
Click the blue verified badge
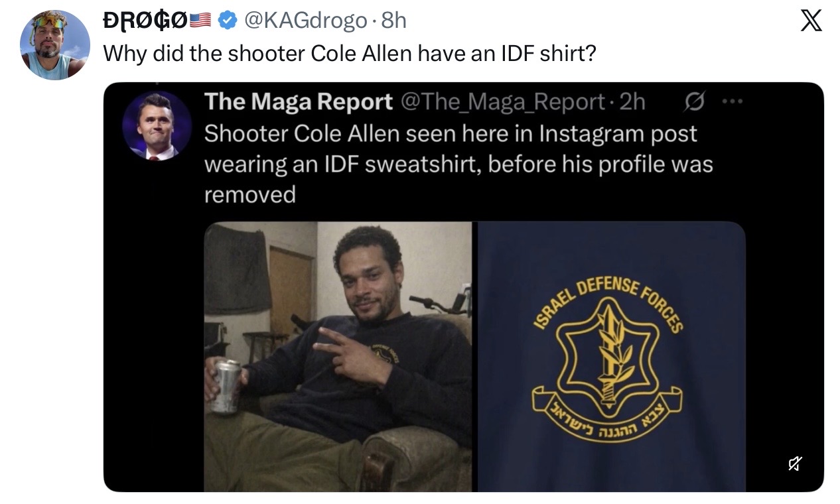tap(228, 21)
